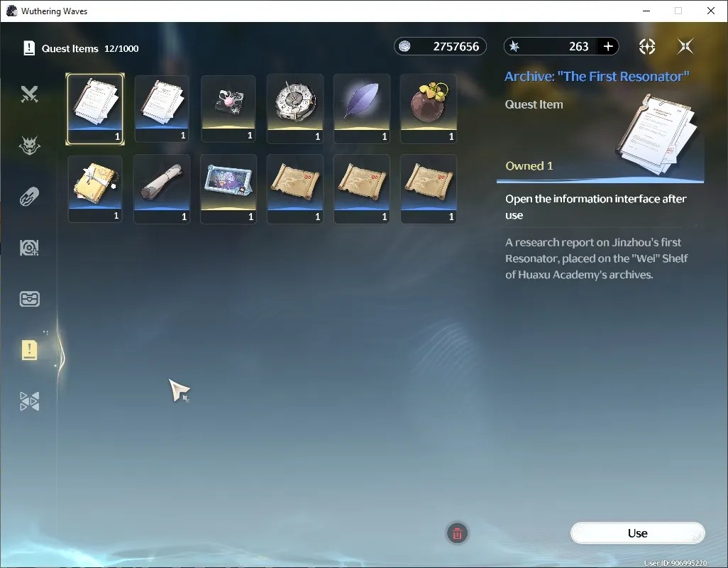
Task: Open the Echoes tab with the monster-face icon
Action: (29, 146)
